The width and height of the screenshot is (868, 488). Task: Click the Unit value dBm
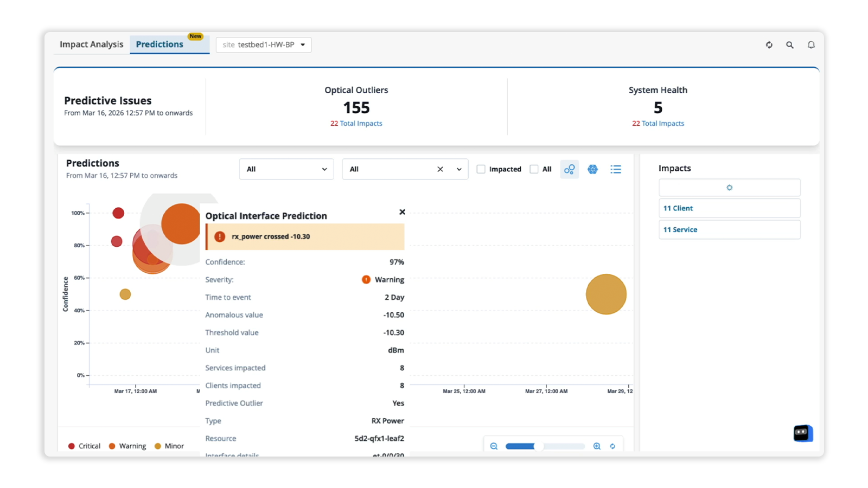click(396, 350)
